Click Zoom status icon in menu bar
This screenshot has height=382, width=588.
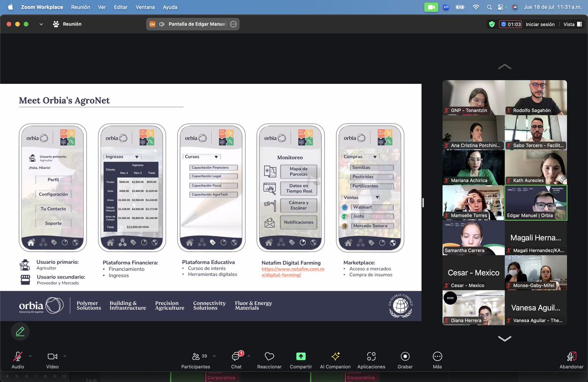pos(446,7)
